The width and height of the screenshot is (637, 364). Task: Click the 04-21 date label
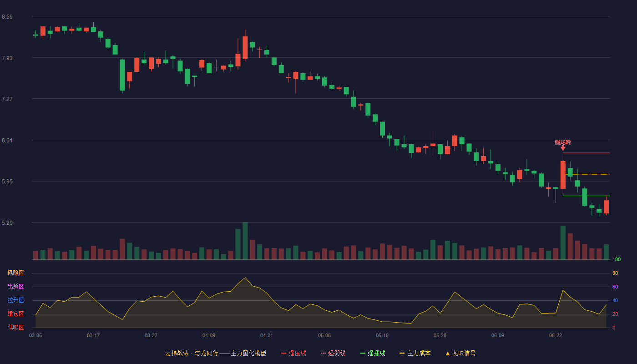(267, 335)
